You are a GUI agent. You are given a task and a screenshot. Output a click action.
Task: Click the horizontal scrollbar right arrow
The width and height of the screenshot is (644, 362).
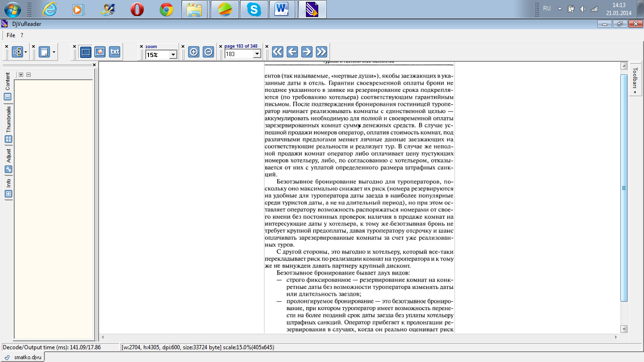coord(617,337)
